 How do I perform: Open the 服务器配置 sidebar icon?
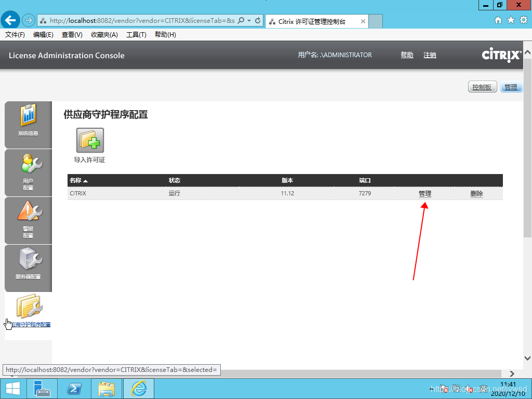28,263
